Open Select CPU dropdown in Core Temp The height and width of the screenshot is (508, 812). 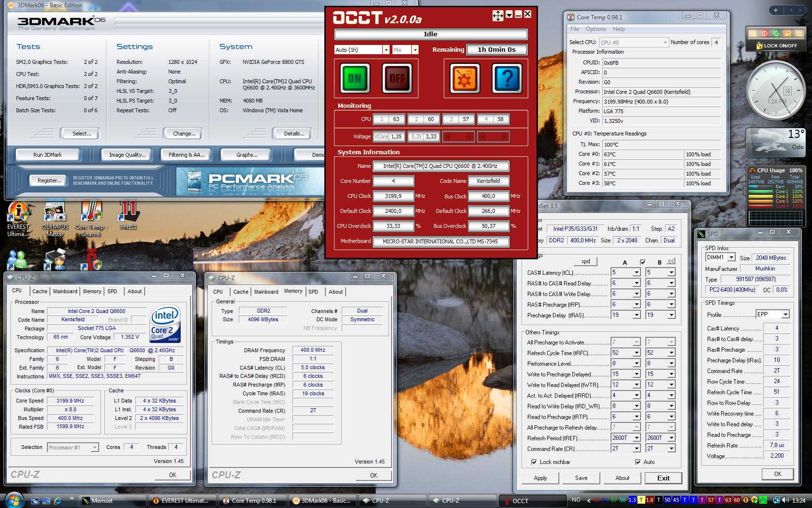coord(634,43)
